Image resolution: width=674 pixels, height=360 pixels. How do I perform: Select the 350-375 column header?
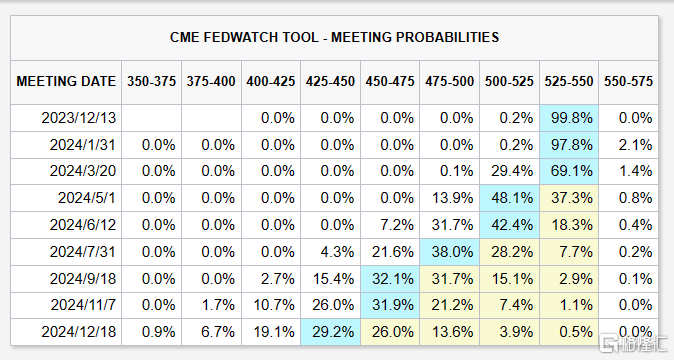151,82
